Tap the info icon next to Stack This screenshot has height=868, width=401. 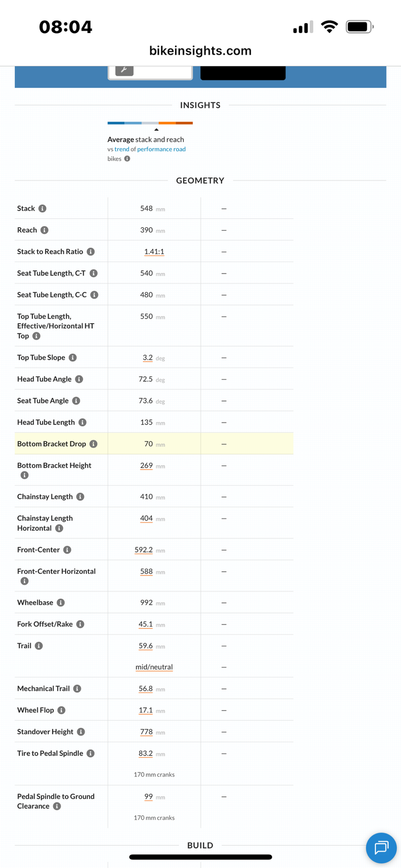(x=43, y=208)
